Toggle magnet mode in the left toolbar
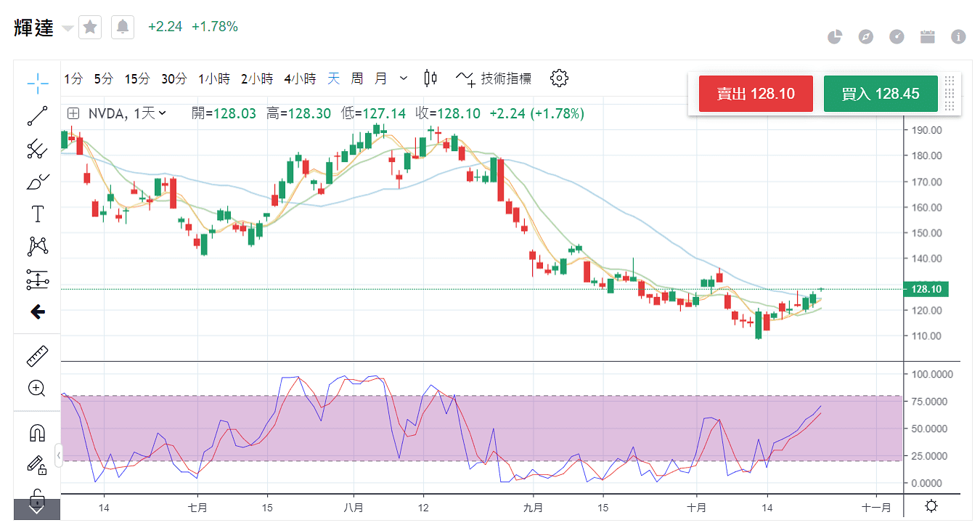Image resolution: width=980 pixels, height=528 pixels. 37,433
